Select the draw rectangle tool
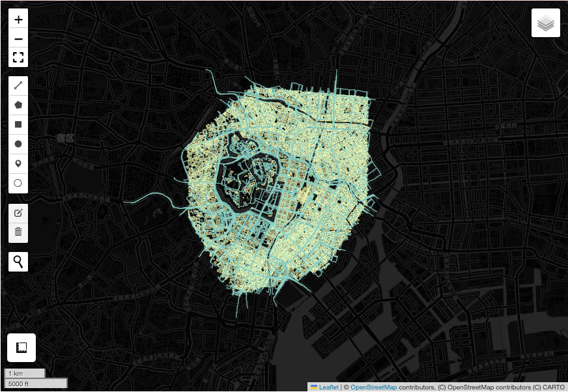 (18, 124)
